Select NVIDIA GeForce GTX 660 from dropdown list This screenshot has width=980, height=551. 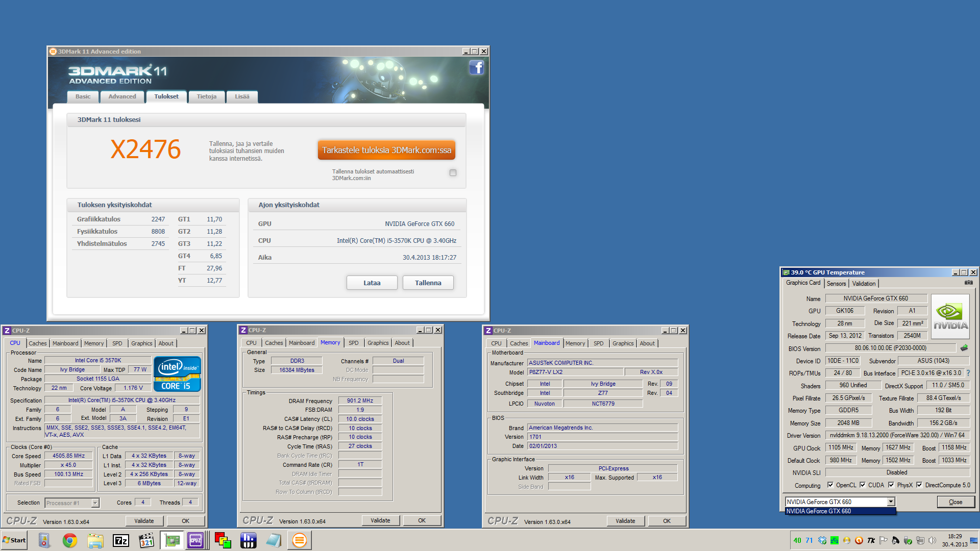[x=840, y=511]
